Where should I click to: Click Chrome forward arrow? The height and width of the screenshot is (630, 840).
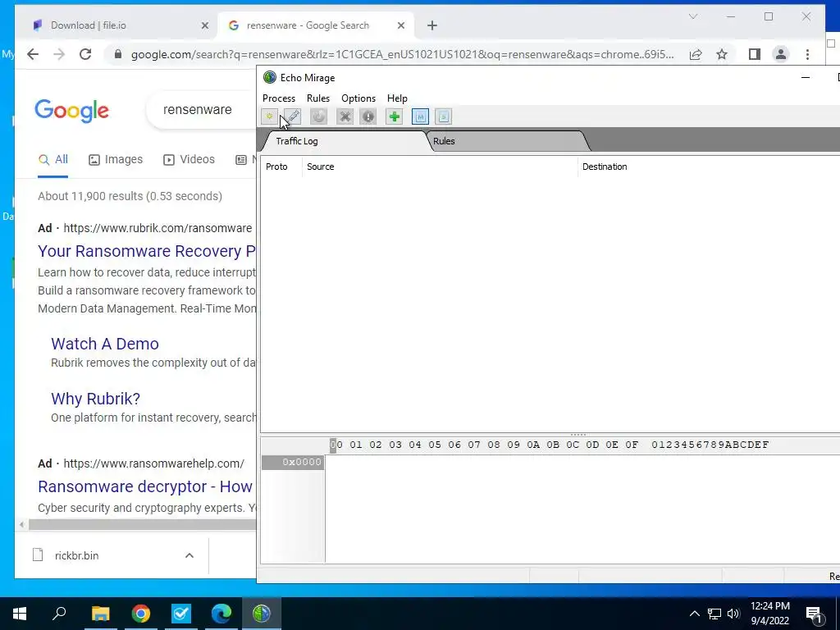click(x=59, y=54)
